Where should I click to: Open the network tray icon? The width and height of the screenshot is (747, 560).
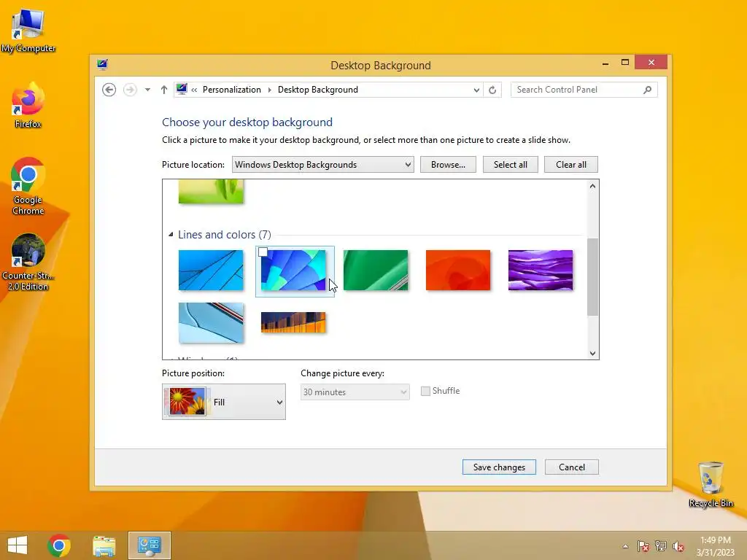[x=661, y=546]
